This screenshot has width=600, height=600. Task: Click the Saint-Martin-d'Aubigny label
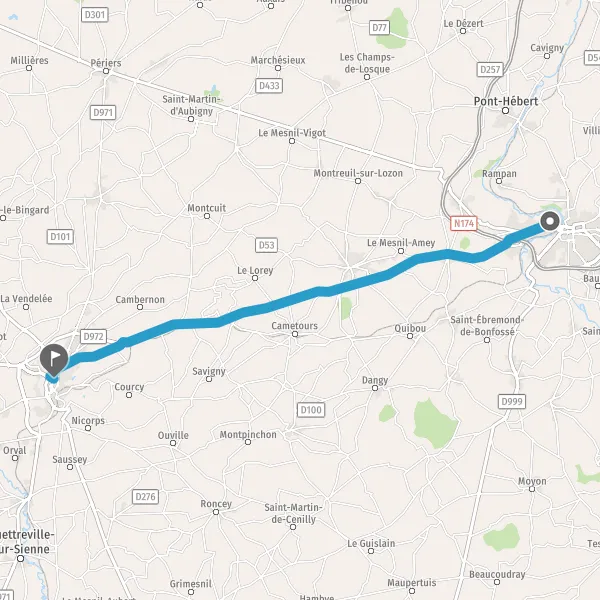191,105
